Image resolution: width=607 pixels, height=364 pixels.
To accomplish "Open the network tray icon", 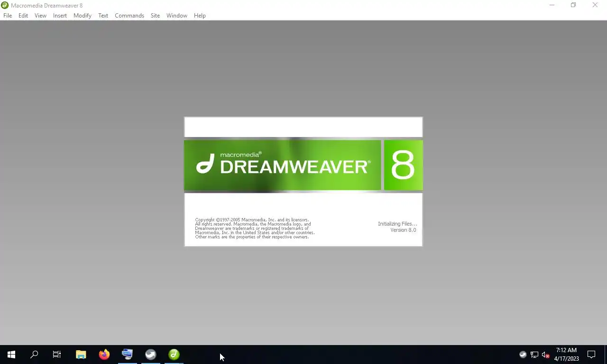I will pyautogui.click(x=534, y=355).
